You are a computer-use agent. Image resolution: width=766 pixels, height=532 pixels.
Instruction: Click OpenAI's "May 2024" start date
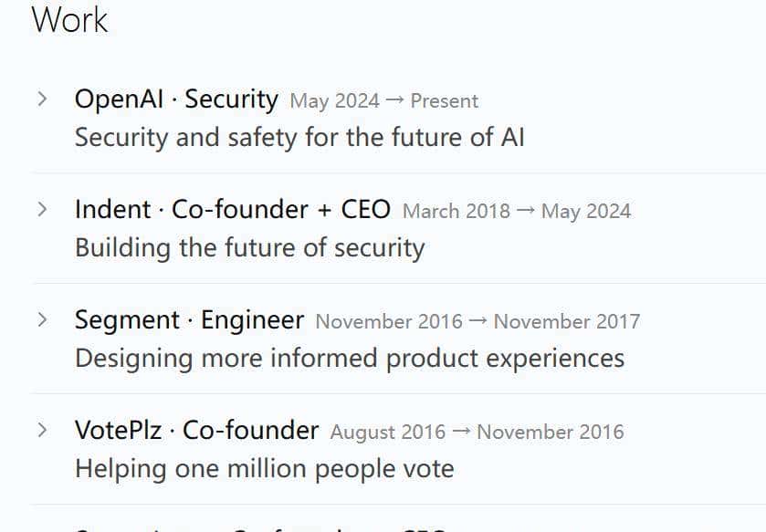334,101
